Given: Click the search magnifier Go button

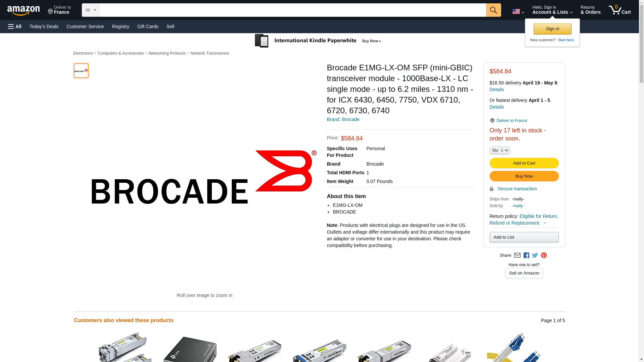Looking at the screenshot, I should (493, 10).
